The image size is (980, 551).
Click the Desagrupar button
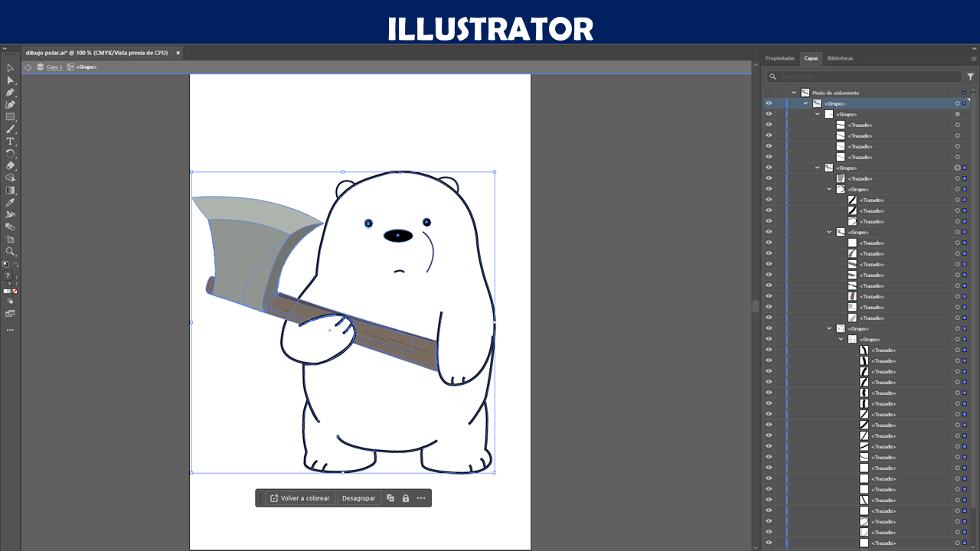pyautogui.click(x=358, y=498)
